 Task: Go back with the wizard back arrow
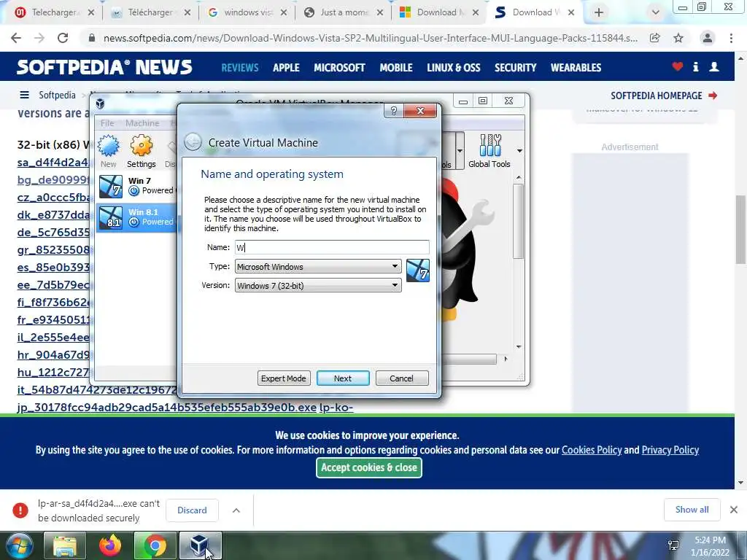[193, 142]
